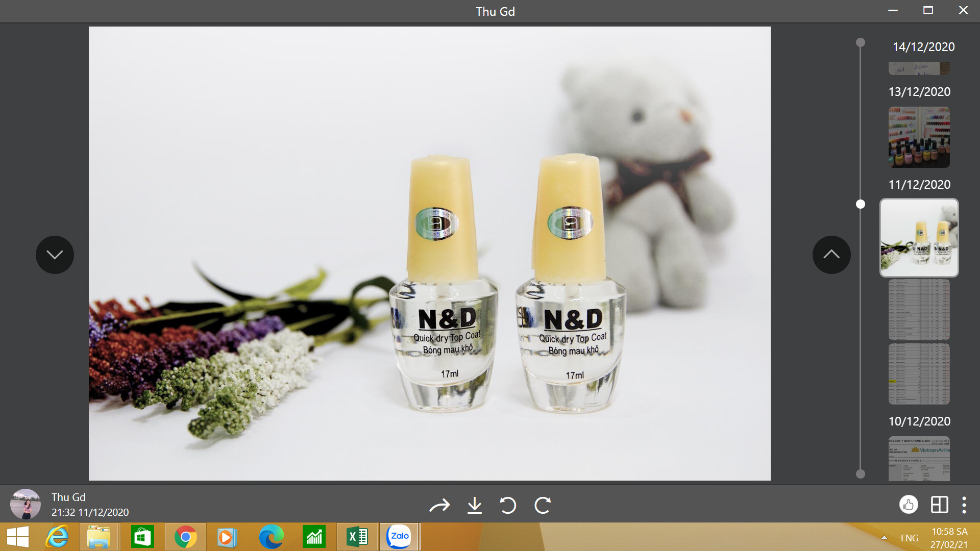Viewport: 980px width, 551px height.
Task: Click the 11/12/2020 date label
Action: (919, 185)
